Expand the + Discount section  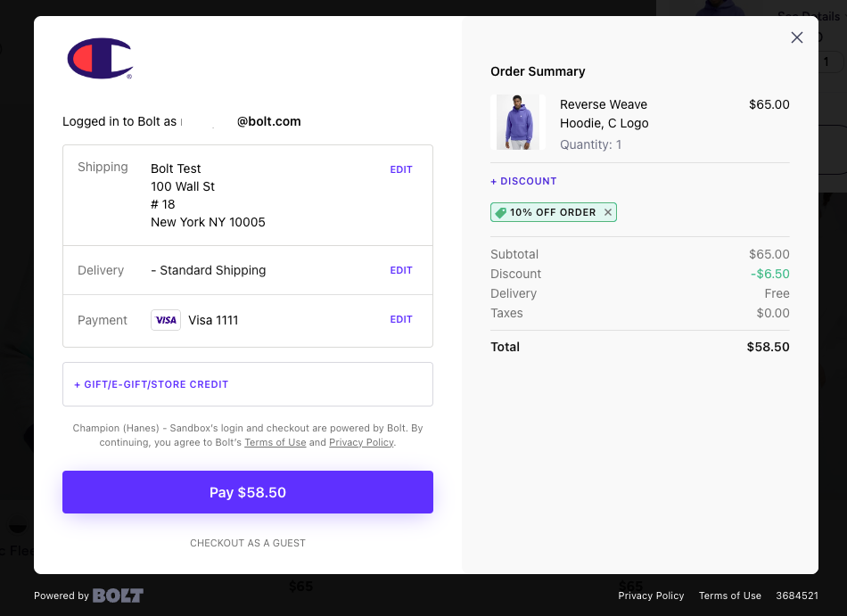tap(523, 181)
